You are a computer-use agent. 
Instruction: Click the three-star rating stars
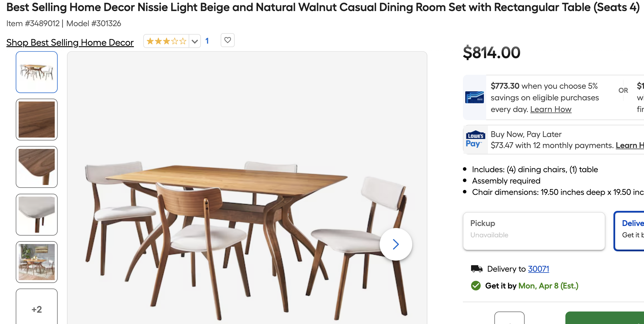(x=166, y=41)
